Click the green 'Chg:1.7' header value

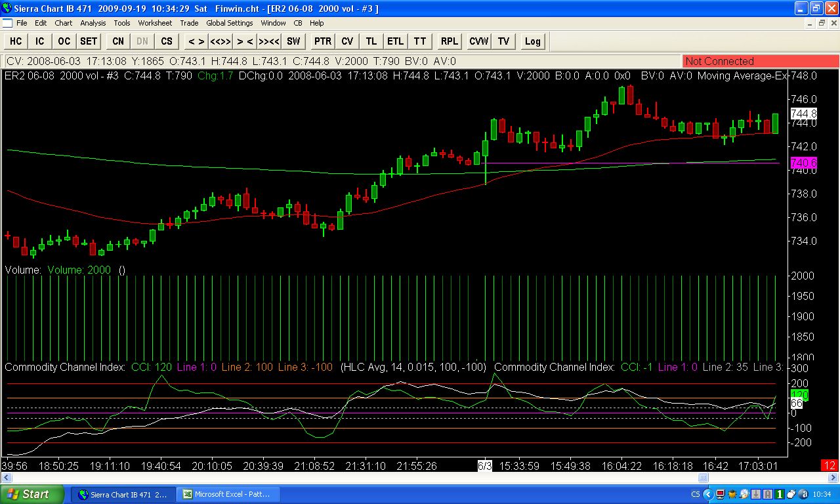pyautogui.click(x=215, y=75)
